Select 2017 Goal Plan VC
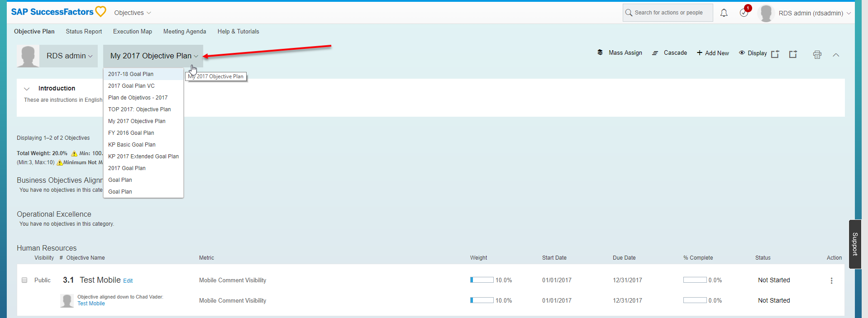 [143, 86]
